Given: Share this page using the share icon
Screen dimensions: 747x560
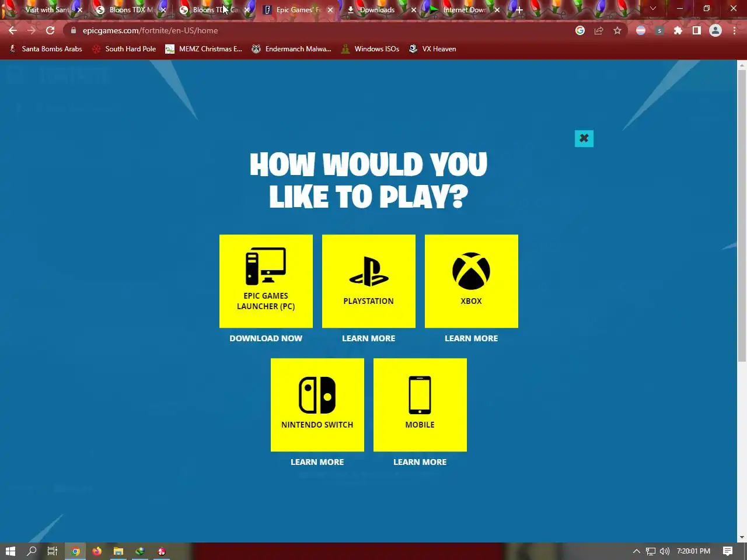Looking at the screenshot, I should [x=599, y=30].
